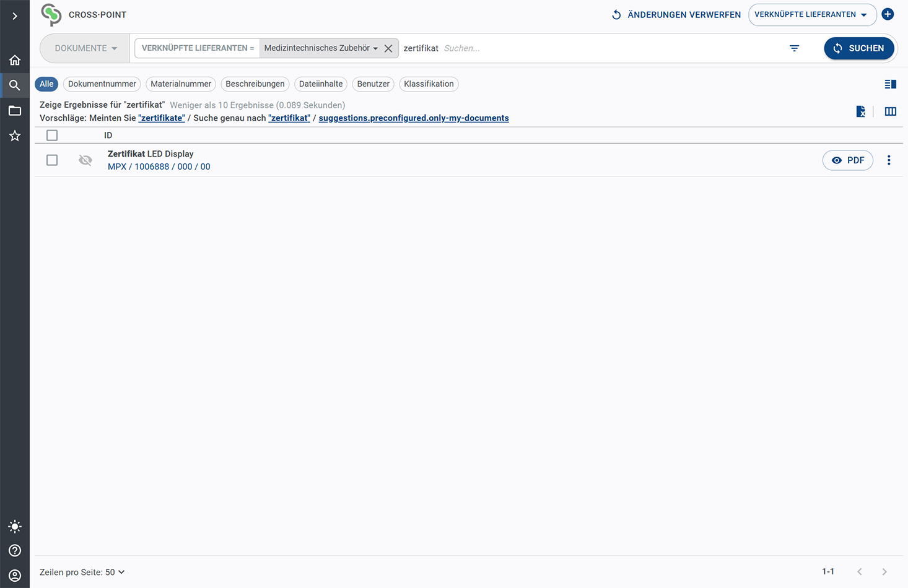Open the help question mark icon

click(x=15, y=551)
